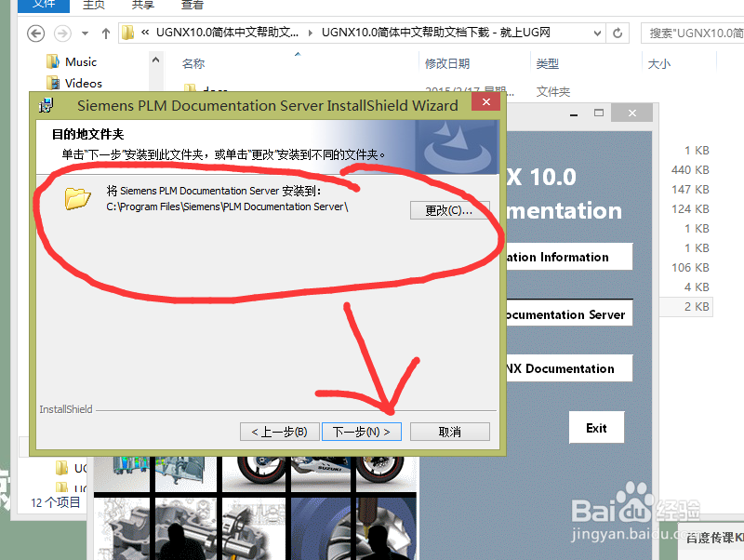This screenshot has width=744, height=560.
Task: Close the InstallShield Wizard window
Action: point(485,101)
